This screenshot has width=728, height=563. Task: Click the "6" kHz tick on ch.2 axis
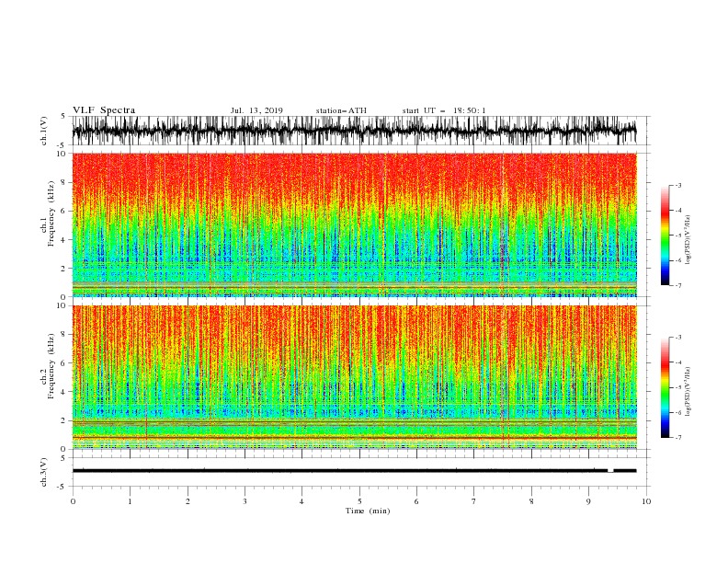(x=63, y=363)
